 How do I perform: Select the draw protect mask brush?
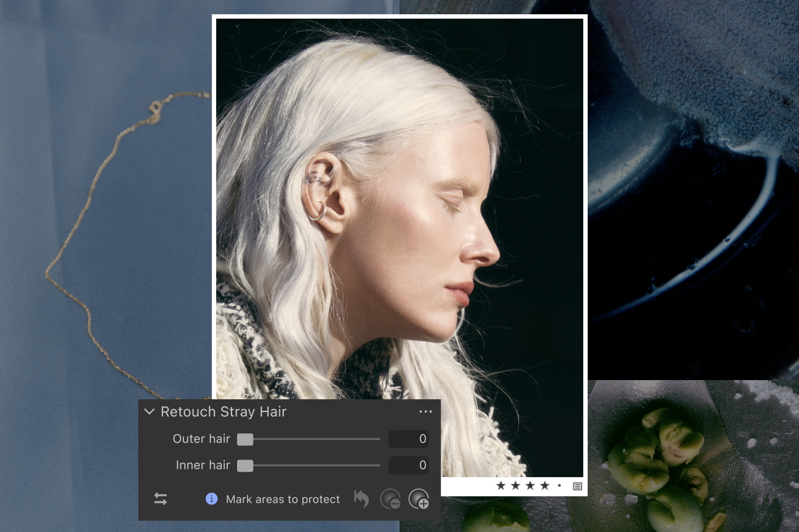click(x=419, y=499)
